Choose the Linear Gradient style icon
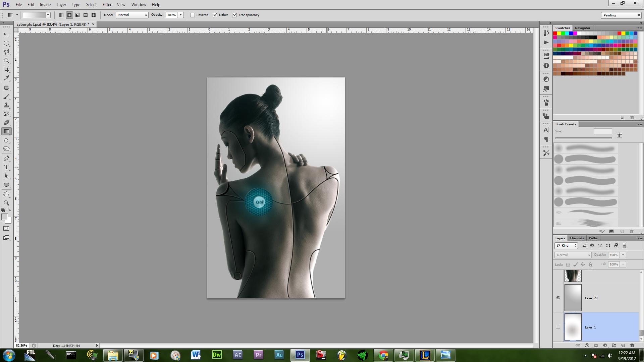 pyautogui.click(x=61, y=15)
